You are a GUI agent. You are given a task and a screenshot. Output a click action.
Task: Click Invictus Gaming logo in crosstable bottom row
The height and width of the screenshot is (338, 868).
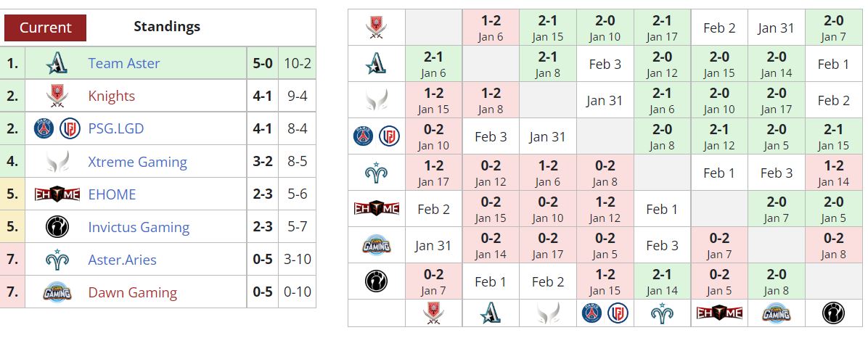click(x=833, y=313)
